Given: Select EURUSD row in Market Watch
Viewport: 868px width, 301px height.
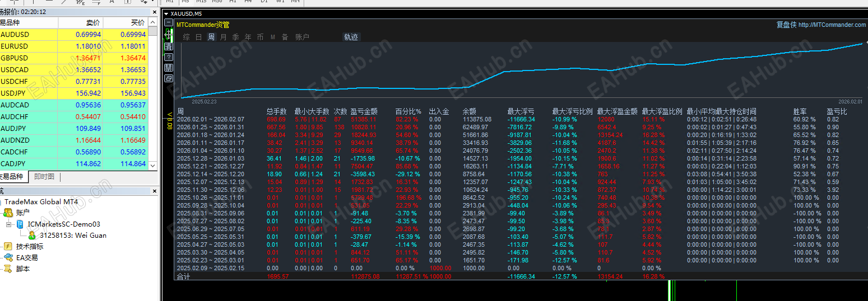Looking at the screenshot, I should (x=74, y=46).
